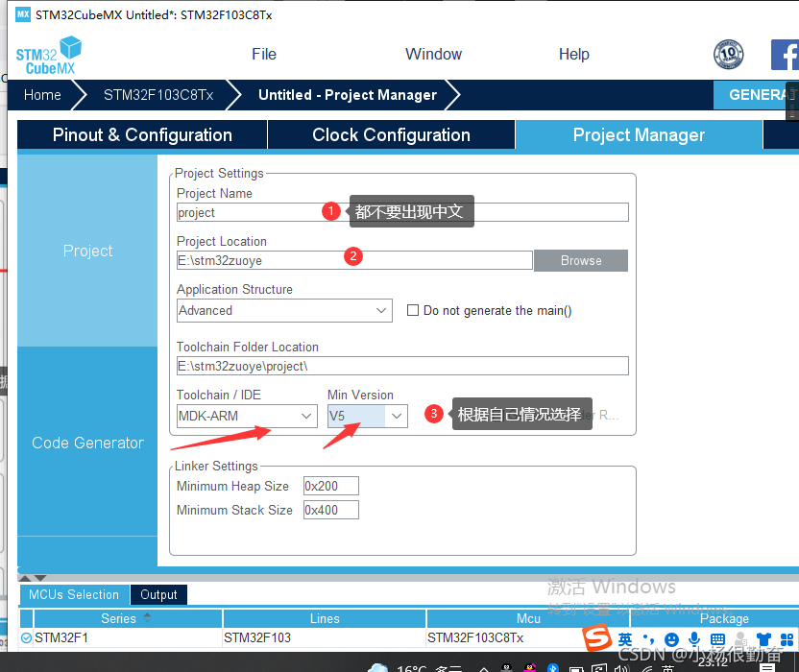This screenshot has height=672, width=799.
Task: Select the Code Generator side section
Action: click(87, 443)
